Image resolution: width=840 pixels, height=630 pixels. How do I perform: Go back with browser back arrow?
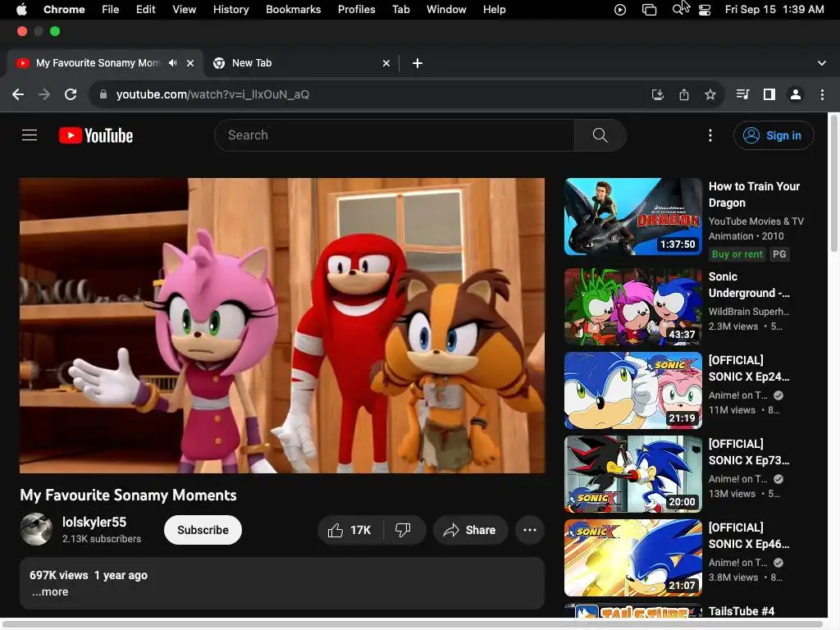click(x=18, y=95)
